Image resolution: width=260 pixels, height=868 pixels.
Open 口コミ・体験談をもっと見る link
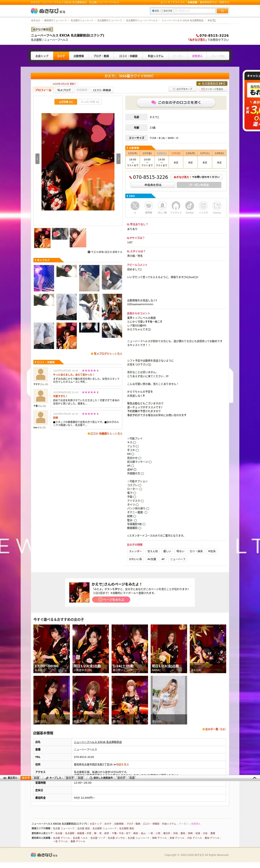(x=105, y=434)
